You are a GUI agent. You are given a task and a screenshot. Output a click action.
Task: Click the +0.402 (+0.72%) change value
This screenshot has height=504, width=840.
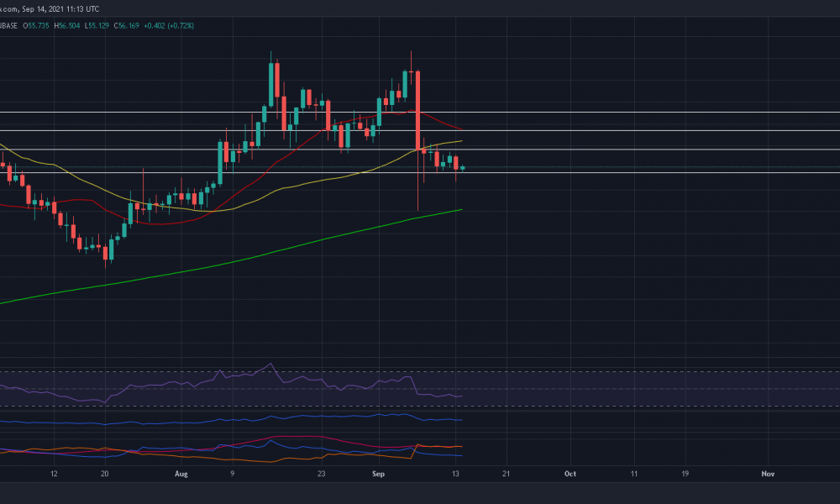tap(169, 26)
